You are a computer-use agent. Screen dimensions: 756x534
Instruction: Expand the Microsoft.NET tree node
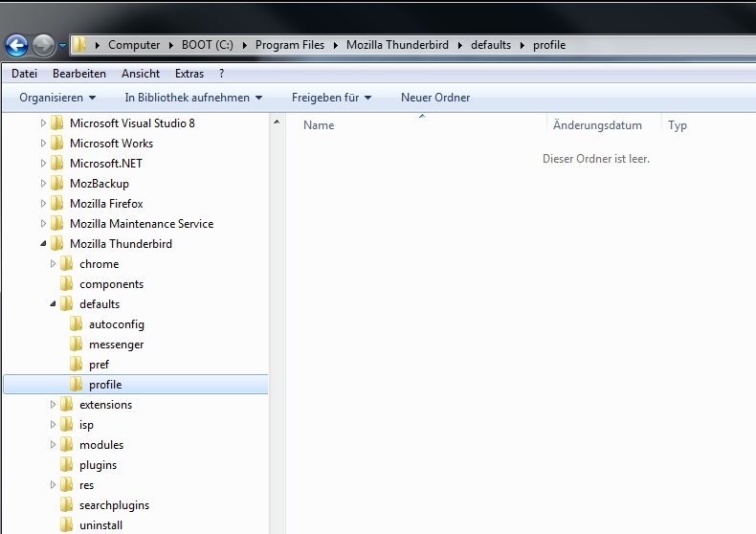pos(43,164)
